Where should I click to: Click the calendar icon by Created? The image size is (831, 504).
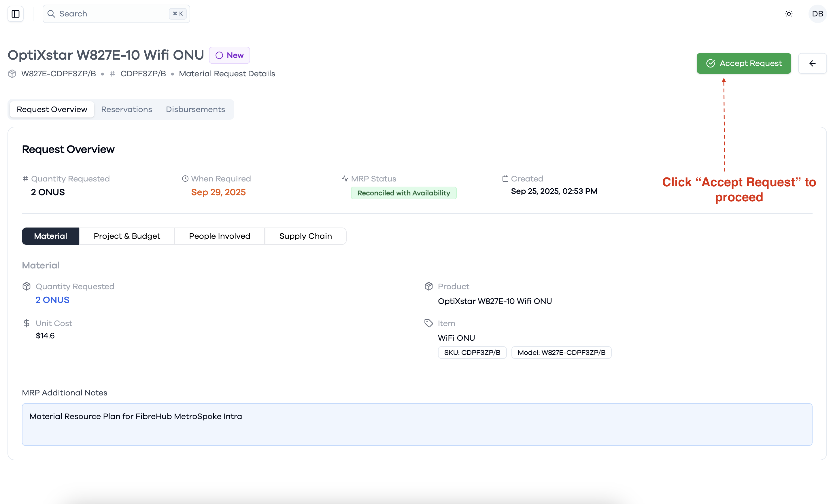click(x=505, y=179)
